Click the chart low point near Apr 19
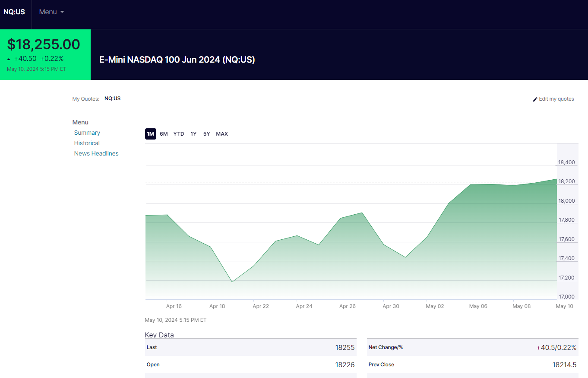This screenshot has height=378, width=588. click(232, 282)
